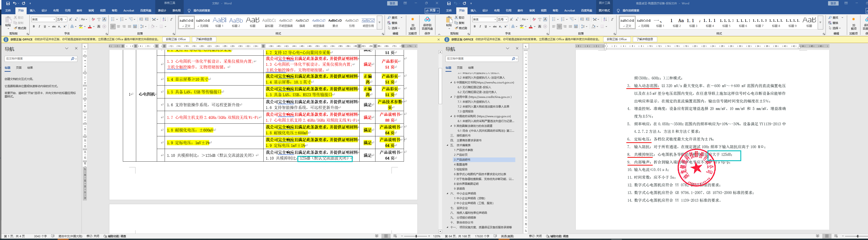Image resolution: width=868 pixels, height=240 pixels.
Task: Select '2 产品彩页' in right navigation pane
Action: 461,155
